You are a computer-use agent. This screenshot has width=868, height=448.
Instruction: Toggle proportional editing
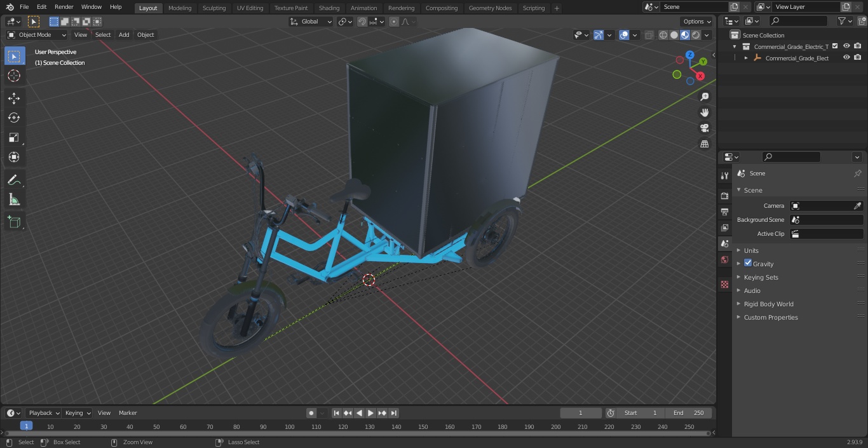pos(394,22)
